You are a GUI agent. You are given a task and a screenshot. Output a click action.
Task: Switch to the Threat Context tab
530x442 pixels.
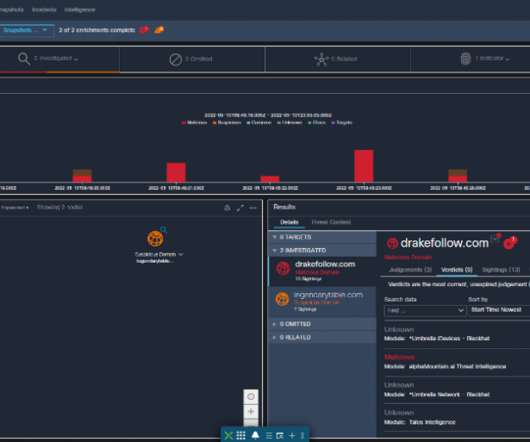point(331,222)
